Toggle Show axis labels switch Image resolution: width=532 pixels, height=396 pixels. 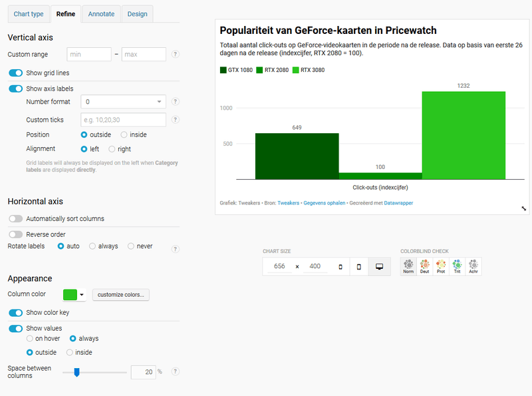pos(15,89)
